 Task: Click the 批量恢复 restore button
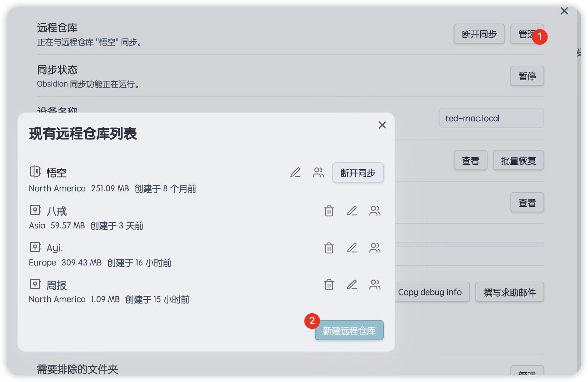(x=518, y=160)
